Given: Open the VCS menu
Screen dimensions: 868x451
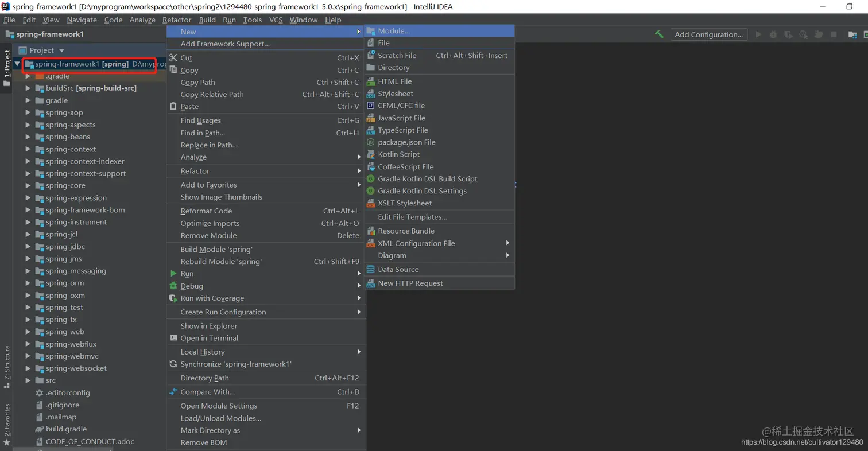Looking at the screenshot, I should click(x=276, y=20).
